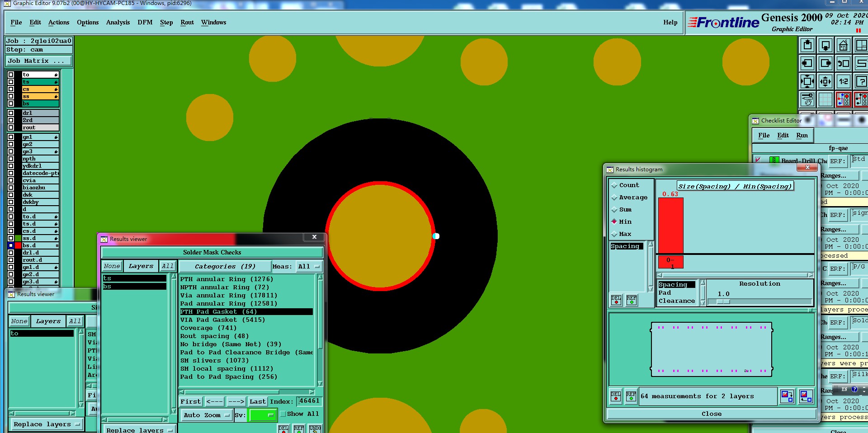Click histogram icon with downward arrow

pyautogui.click(x=787, y=396)
